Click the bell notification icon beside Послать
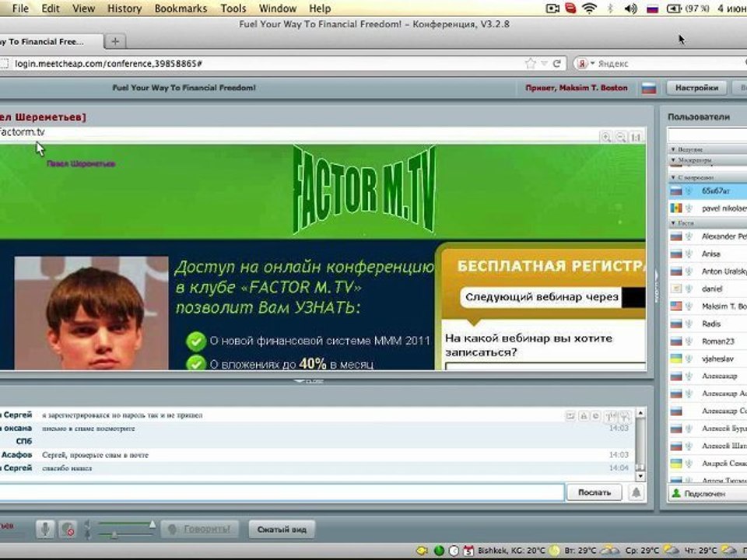The height and width of the screenshot is (560, 747). pos(636,492)
